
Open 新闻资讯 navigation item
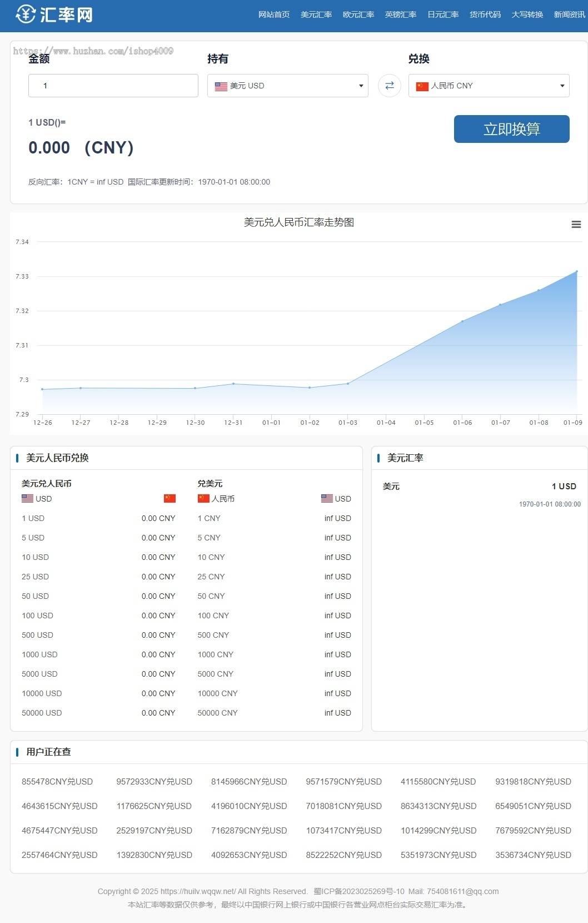[570, 14]
